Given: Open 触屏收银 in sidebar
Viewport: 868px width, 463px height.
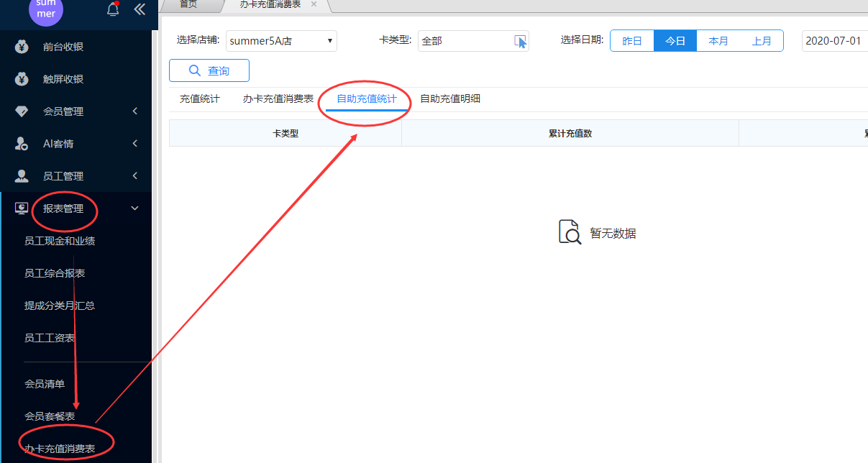Looking at the screenshot, I should (x=63, y=80).
